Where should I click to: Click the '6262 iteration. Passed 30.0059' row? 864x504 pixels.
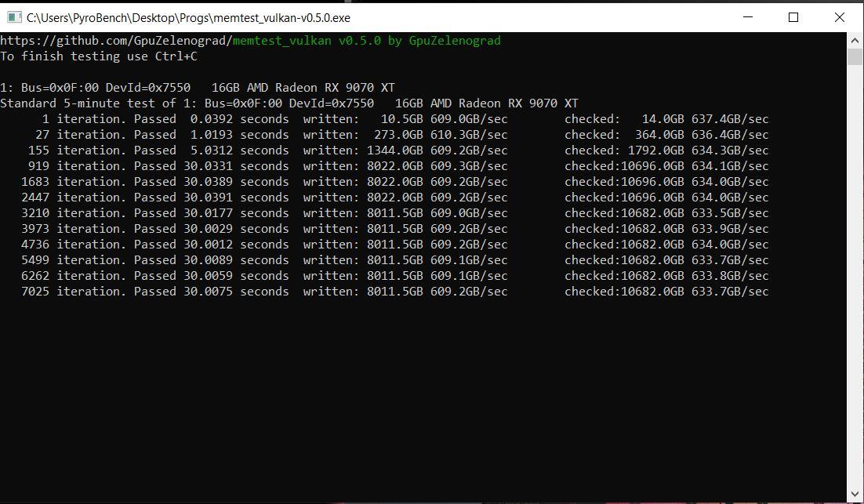point(395,275)
